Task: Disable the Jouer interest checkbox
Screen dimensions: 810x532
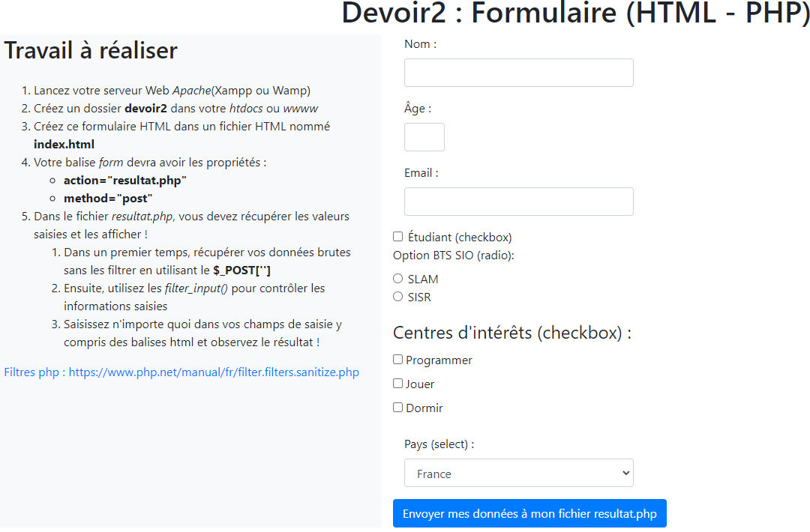Action: [397, 383]
